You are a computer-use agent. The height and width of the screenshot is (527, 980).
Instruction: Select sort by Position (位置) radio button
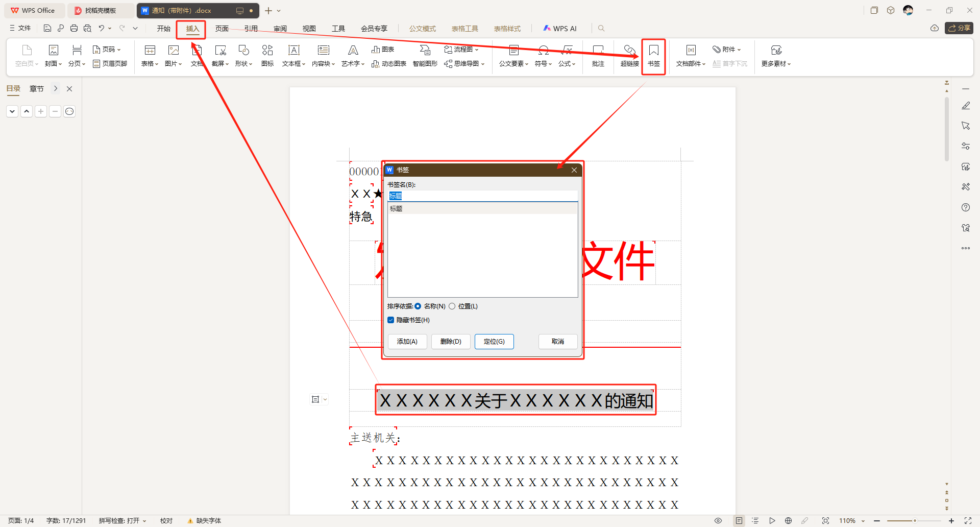tap(452, 306)
